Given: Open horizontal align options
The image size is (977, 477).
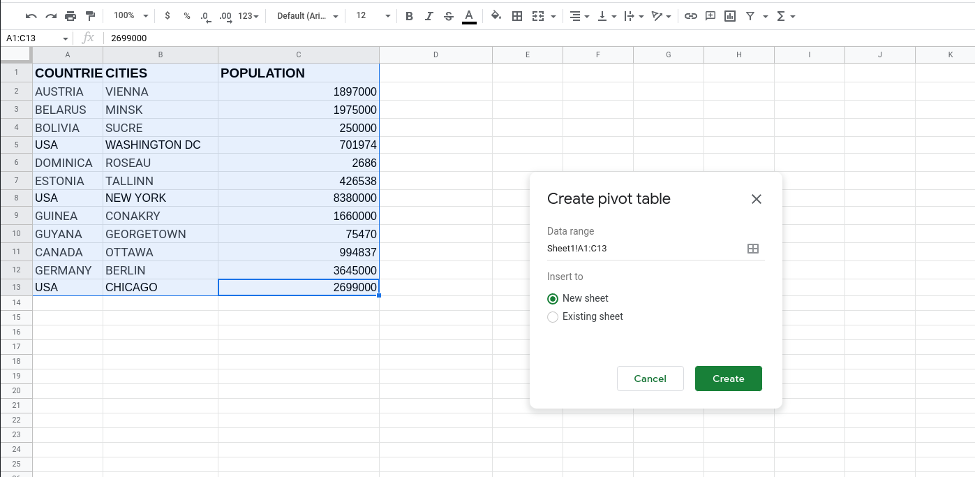Looking at the screenshot, I should click(579, 16).
